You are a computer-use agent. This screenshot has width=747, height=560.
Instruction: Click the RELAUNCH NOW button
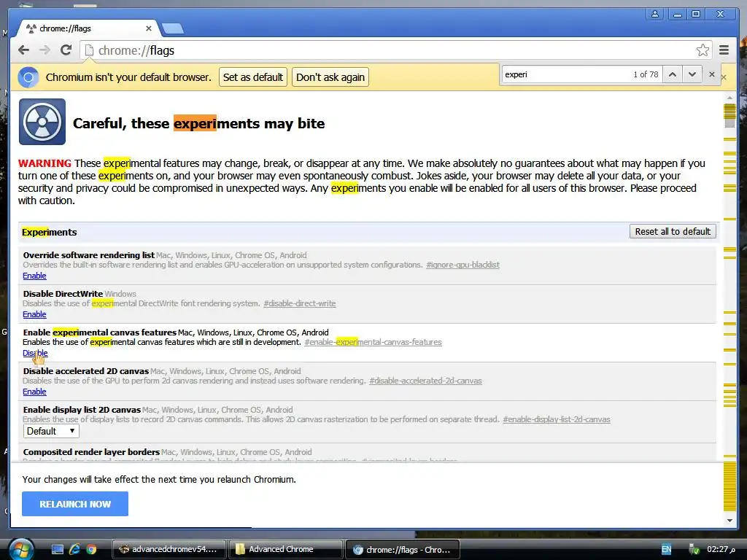tap(75, 504)
